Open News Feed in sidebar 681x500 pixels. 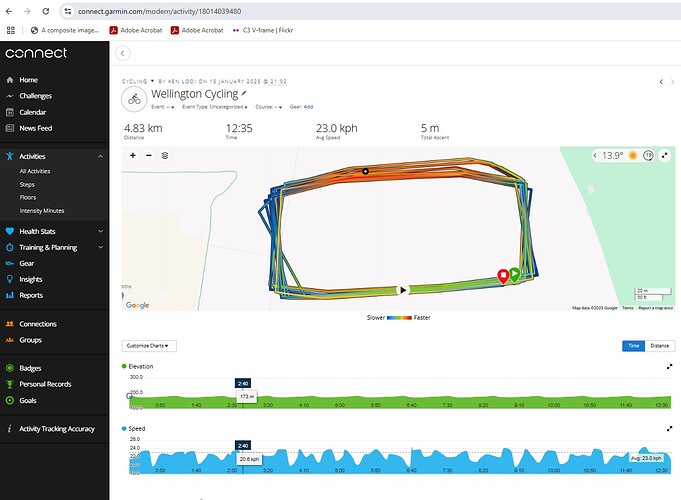coord(35,128)
